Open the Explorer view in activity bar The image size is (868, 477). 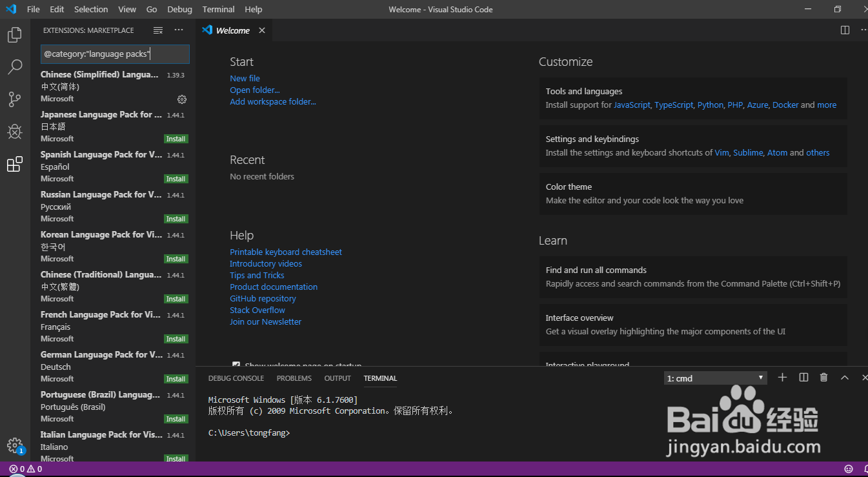click(x=14, y=35)
